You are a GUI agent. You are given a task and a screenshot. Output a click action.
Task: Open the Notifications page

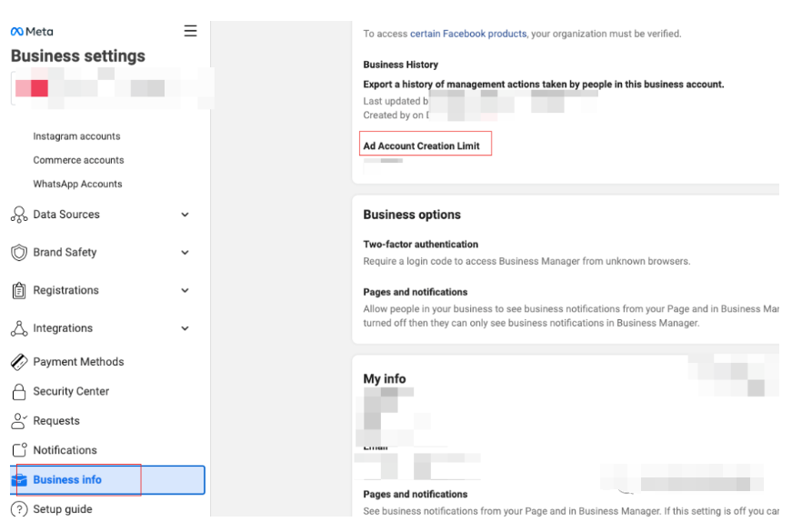coord(65,450)
